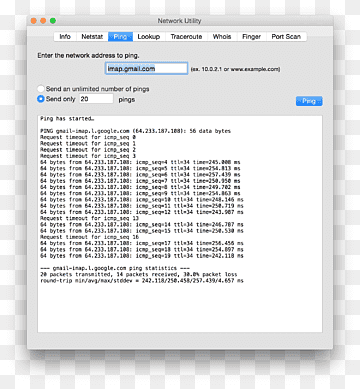Open the Netstat tab
The image size is (360, 389).
[92, 37]
